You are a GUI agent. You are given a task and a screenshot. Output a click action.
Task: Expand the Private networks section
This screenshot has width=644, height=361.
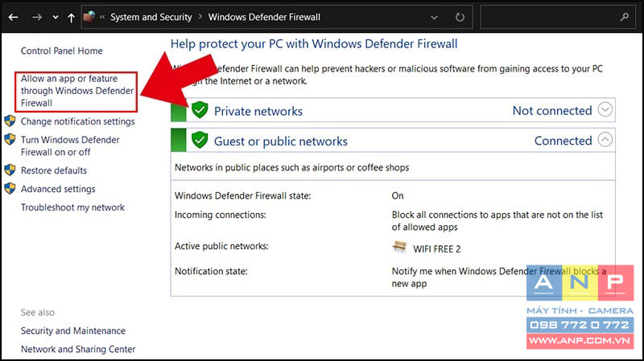tap(605, 109)
